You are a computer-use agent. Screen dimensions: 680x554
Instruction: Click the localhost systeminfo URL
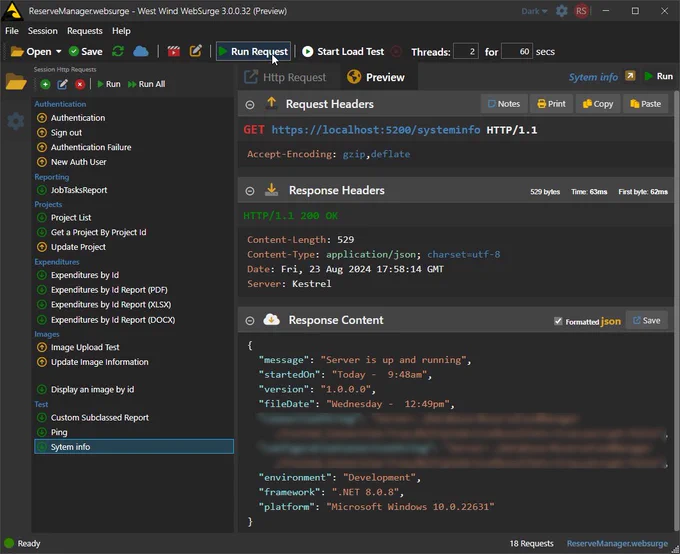tap(376, 130)
